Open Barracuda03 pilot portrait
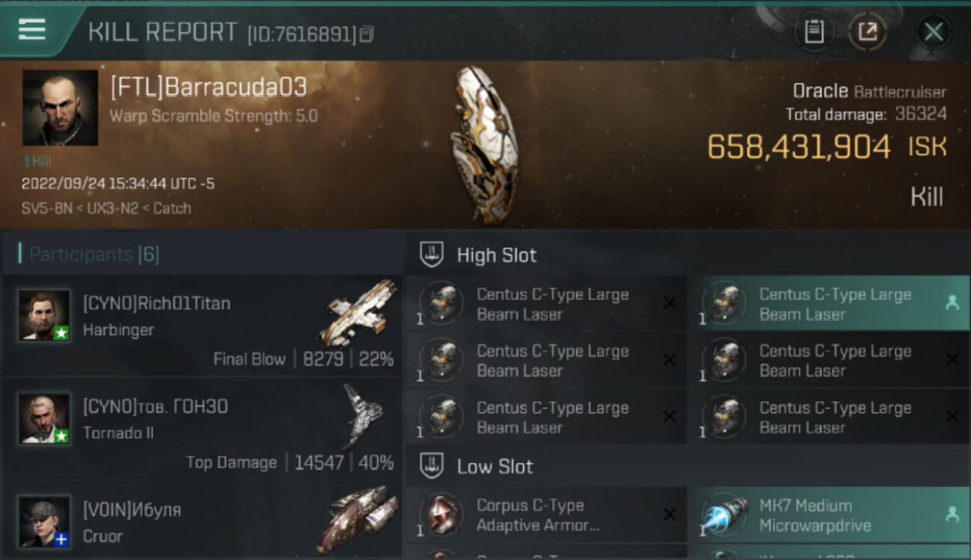The height and width of the screenshot is (560, 971). click(x=61, y=108)
